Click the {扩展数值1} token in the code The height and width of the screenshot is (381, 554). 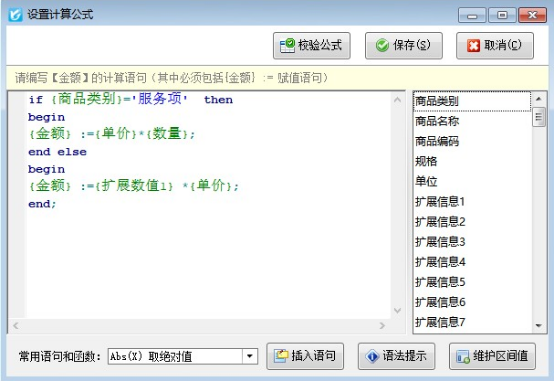(134, 186)
